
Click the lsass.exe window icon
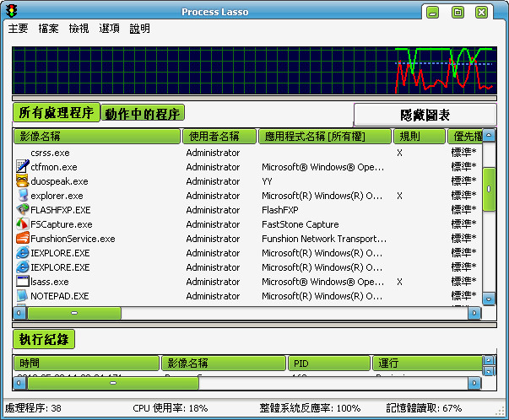coord(23,281)
